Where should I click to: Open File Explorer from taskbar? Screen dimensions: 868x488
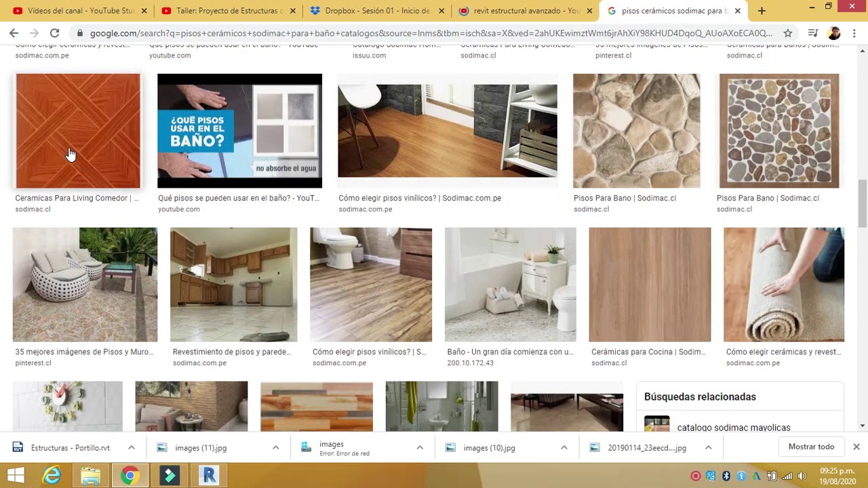pos(90,475)
